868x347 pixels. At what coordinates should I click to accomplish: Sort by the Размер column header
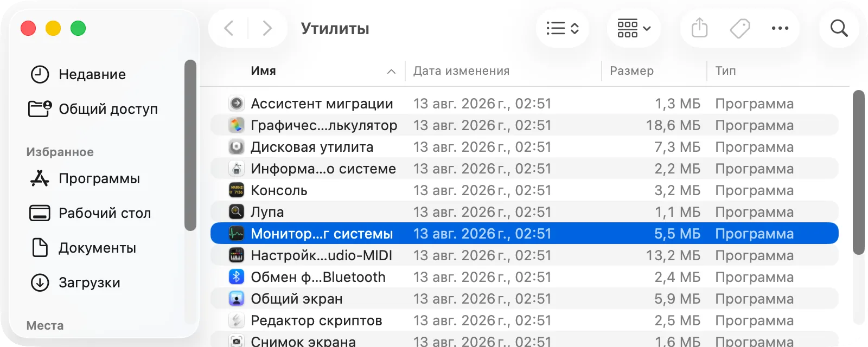(631, 71)
